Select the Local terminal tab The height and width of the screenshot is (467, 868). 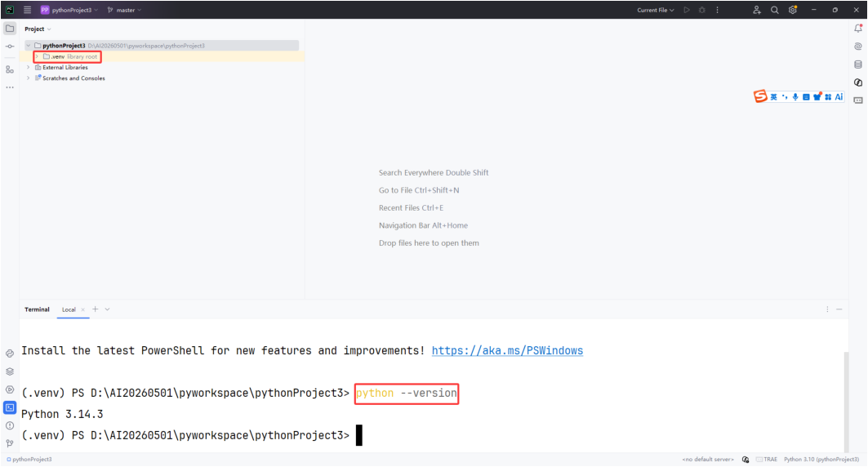click(x=69, y=310)
